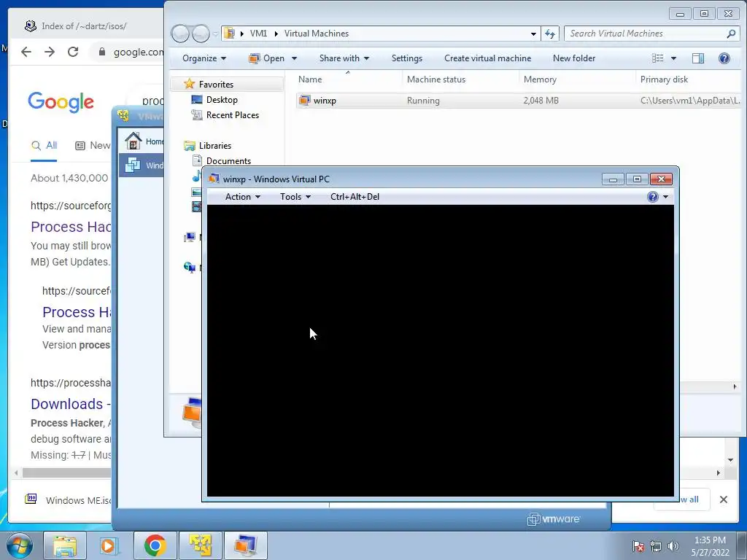Click the network tray icon

click(656, 546)
